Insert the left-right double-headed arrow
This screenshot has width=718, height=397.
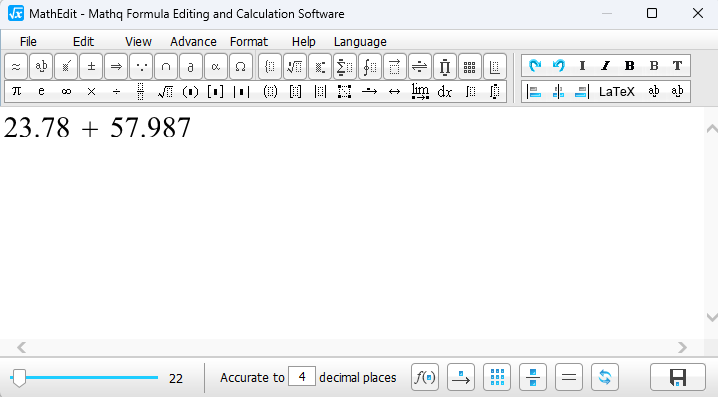tap(394, 92)
